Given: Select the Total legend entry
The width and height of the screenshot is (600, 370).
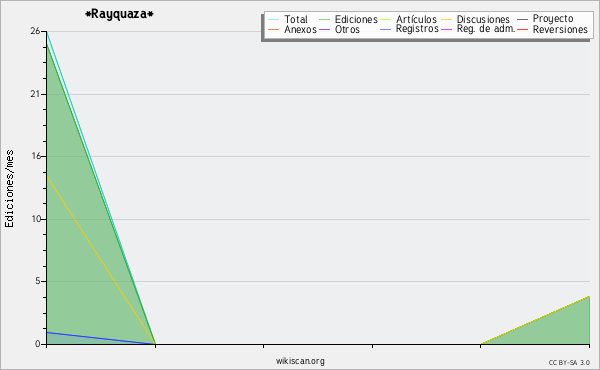Looking at the screenshot, I should [x=288, y=19].
